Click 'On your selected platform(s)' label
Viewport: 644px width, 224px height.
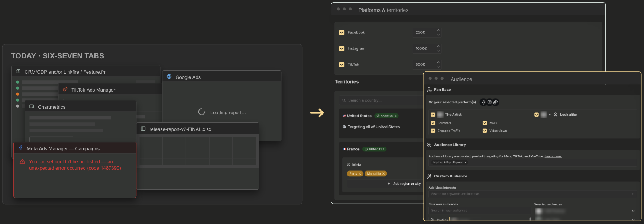click(x=452, y=102)
